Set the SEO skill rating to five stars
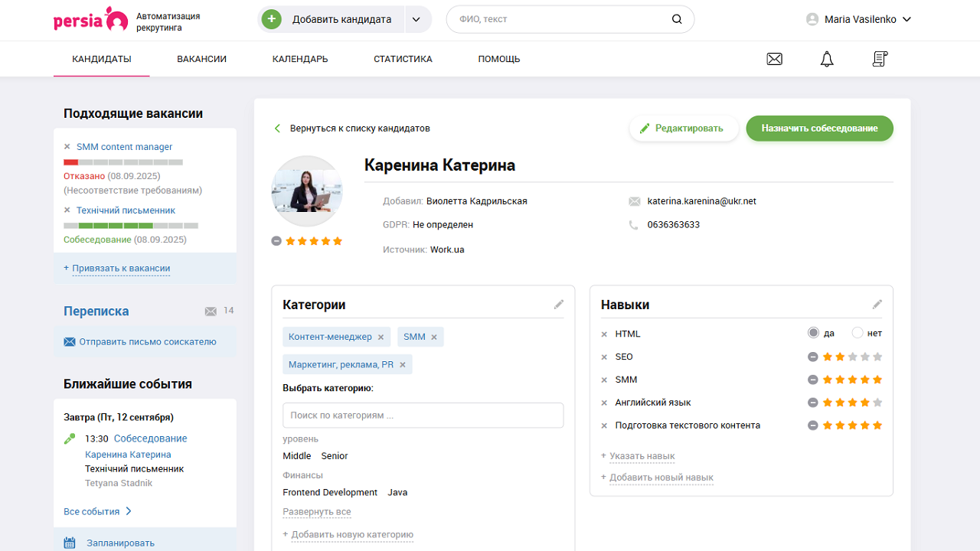Viewport: 980px width, 551px height. pos(877,356)
